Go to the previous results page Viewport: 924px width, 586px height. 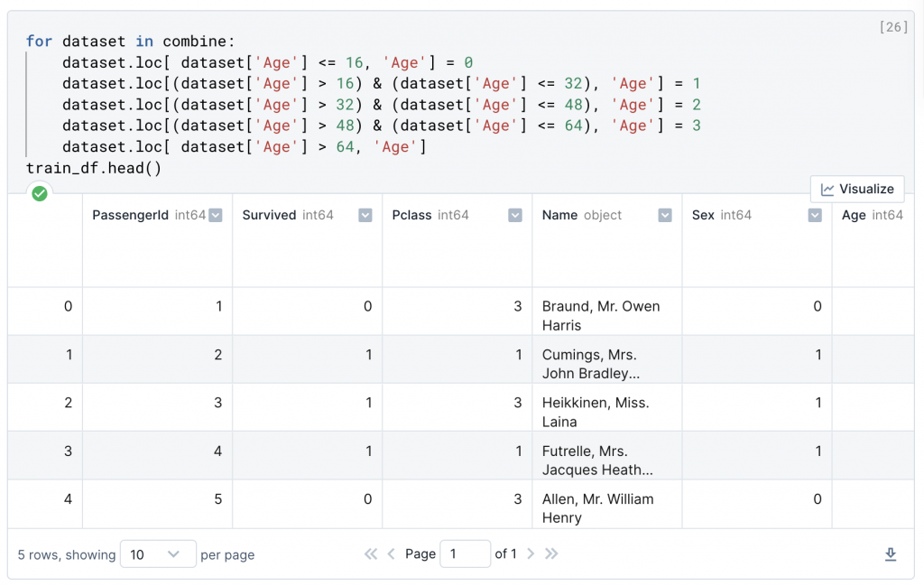pyautogui.click(x=391, y=553)
